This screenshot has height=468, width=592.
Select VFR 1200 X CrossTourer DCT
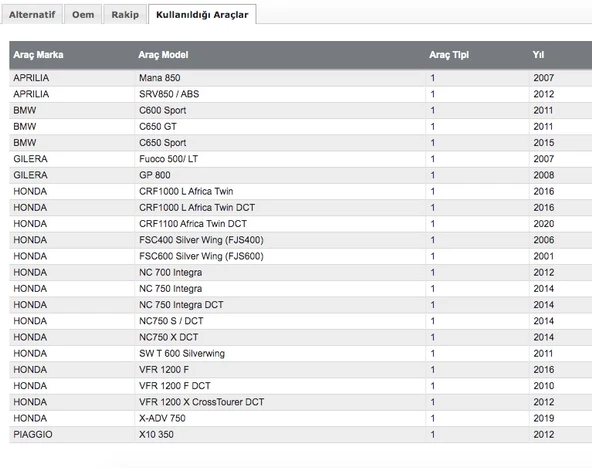(201, 402)
